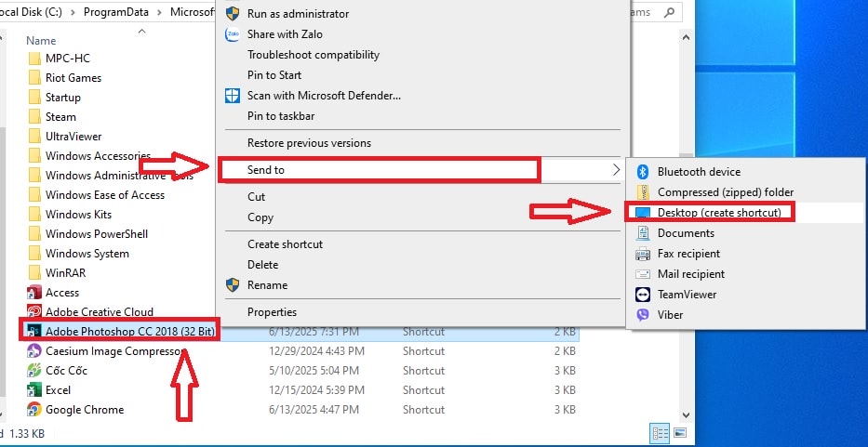This screenshot has width=868, height=447.
Task: Select Pin to taskbar
Action: 281,116
